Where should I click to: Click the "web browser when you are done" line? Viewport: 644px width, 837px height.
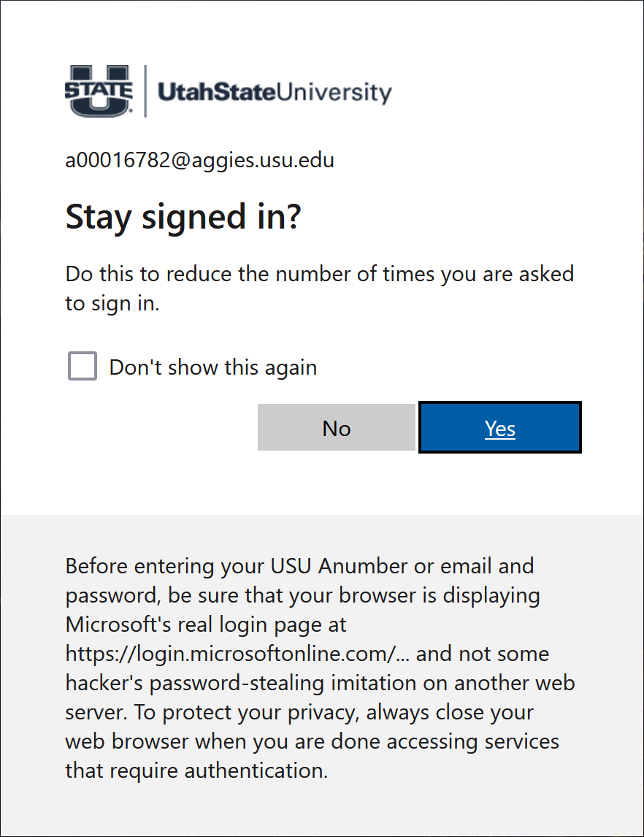[312, 741]
